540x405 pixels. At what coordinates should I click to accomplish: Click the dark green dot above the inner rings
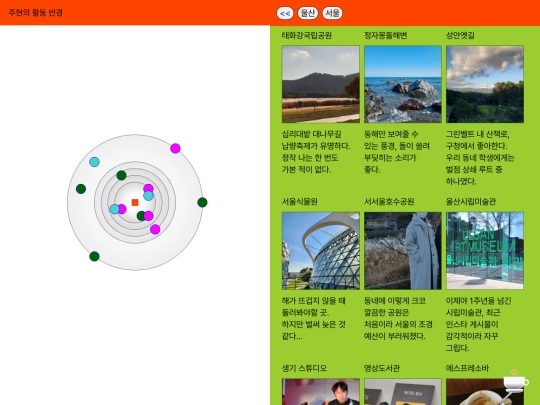click(x=121, y=175)
